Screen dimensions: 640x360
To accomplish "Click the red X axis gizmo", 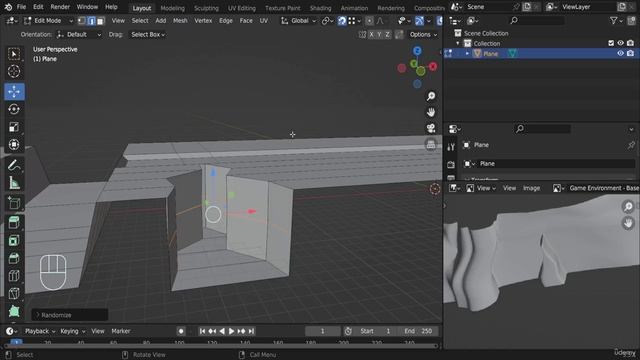I will [x=433, y=66].
